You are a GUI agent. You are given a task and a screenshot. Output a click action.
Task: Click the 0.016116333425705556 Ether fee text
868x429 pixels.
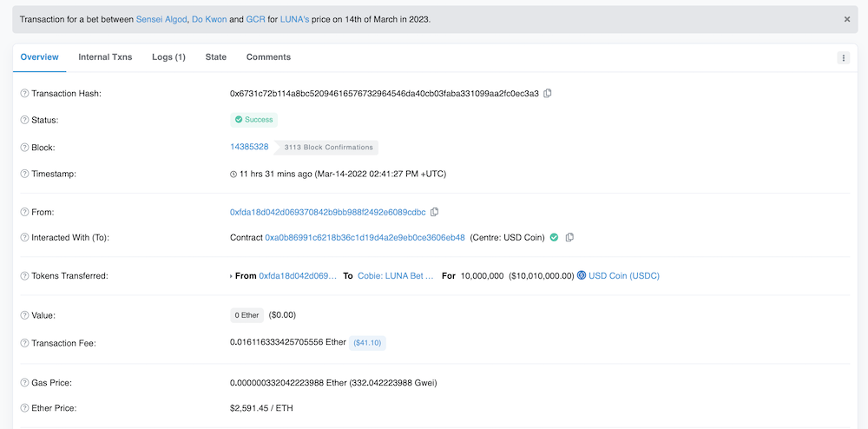(288, 342)
